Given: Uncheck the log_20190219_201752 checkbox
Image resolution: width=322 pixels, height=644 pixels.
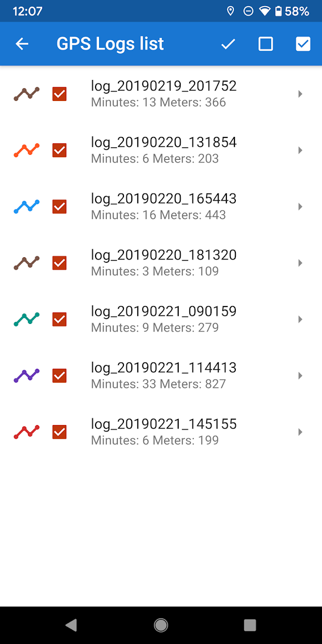Looking at the screenshot, I should pos(59,94).
